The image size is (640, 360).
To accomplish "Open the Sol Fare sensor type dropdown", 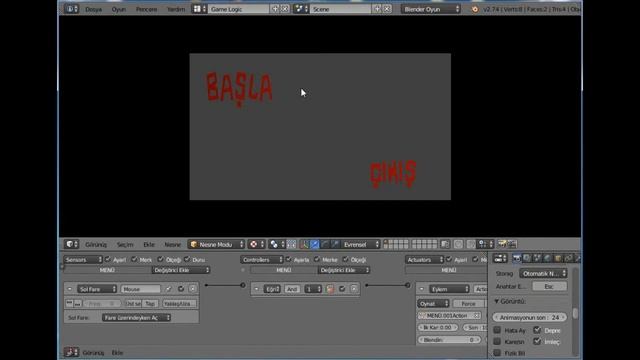I will click(x=97, y=289).
